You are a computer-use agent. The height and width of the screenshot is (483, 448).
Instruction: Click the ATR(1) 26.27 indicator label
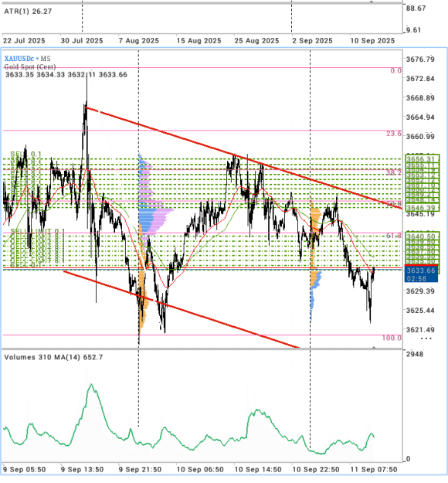28,12
